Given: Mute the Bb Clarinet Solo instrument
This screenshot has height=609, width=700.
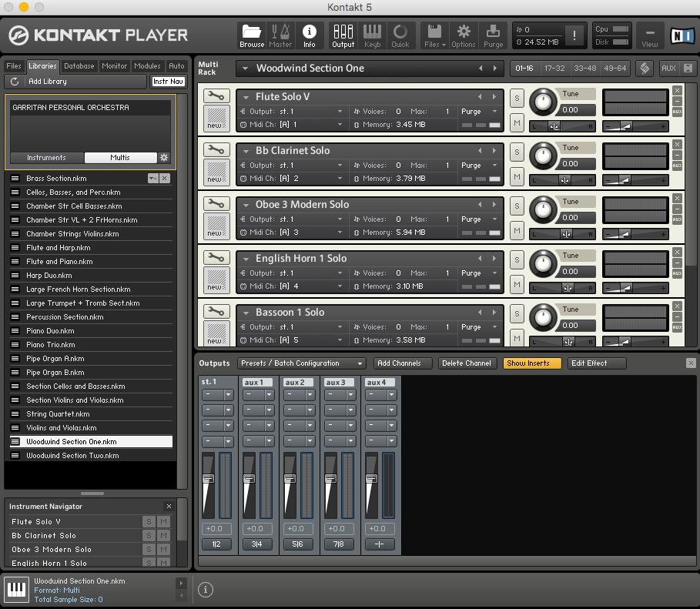Looking at the screenshot, I should tap(517, 177).
